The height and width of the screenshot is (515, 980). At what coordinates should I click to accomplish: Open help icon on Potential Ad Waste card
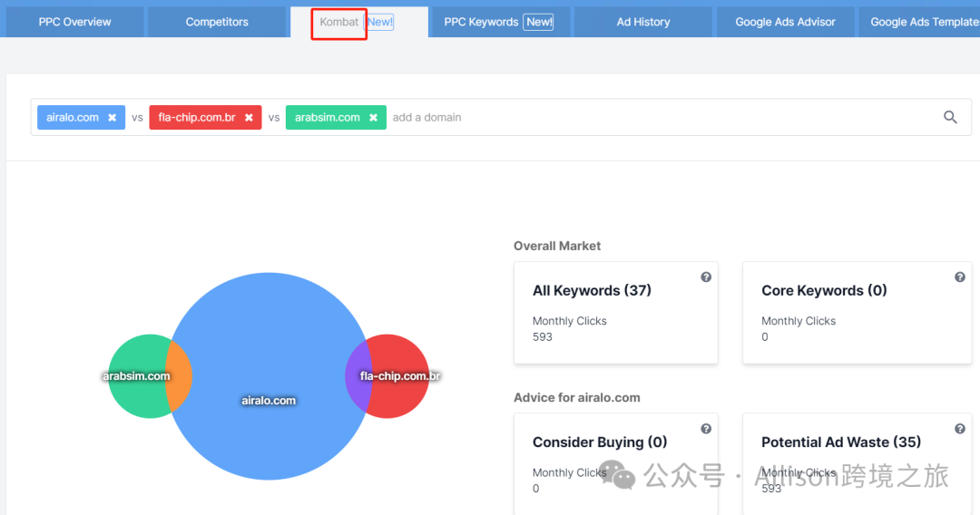[959, 429]
